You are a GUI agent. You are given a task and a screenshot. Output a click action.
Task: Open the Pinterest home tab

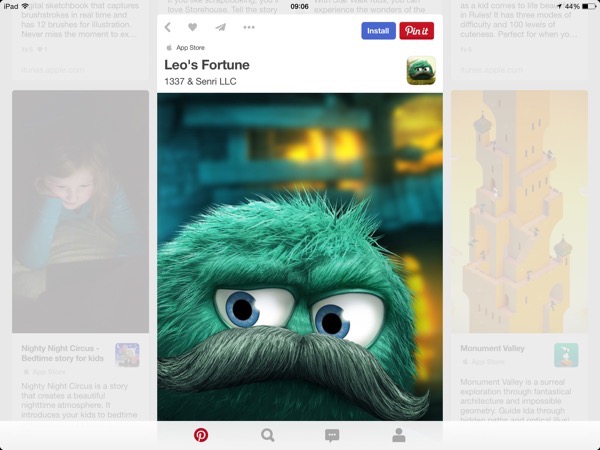(201, 435)
